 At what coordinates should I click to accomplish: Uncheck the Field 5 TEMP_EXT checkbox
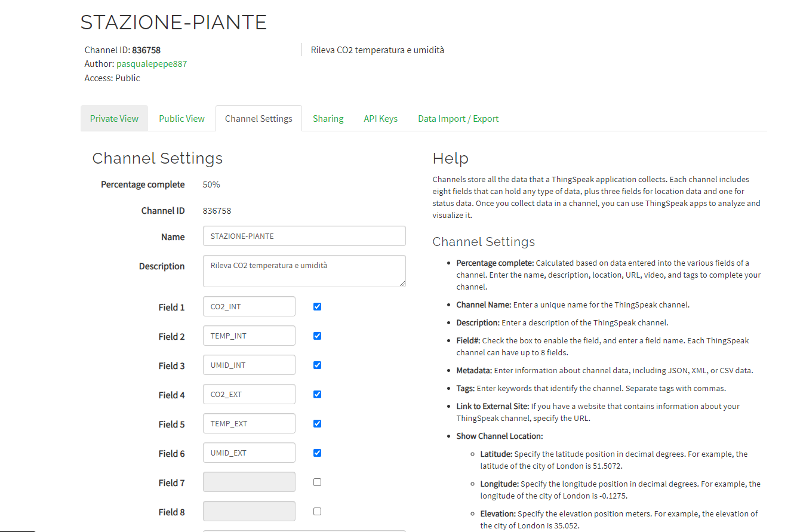[x=317, y=423]
